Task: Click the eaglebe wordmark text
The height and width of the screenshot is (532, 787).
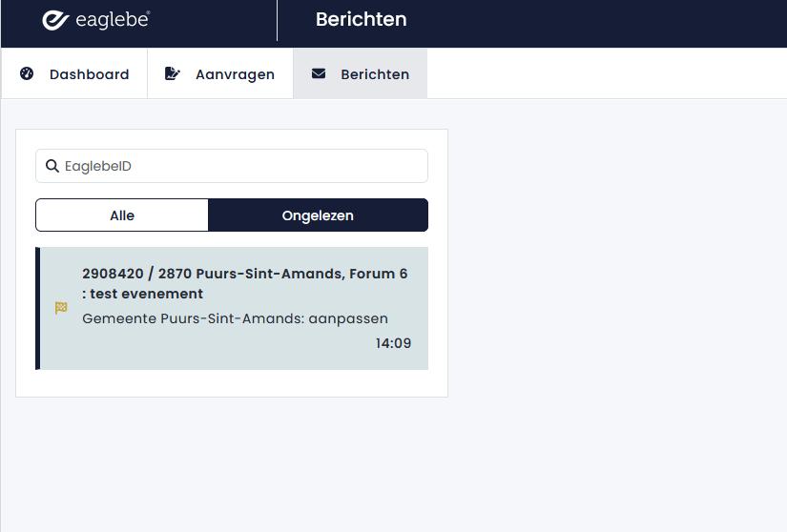Action: coord(112,20)
